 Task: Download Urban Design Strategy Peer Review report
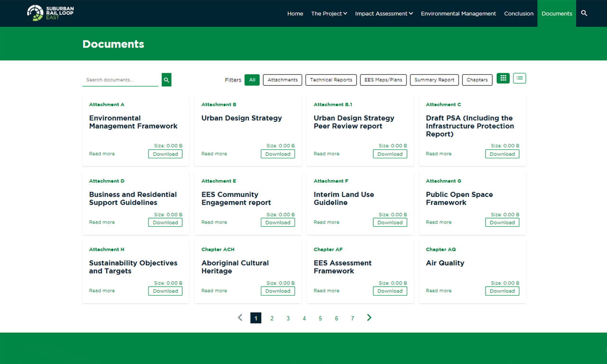[x=390, y=154]
